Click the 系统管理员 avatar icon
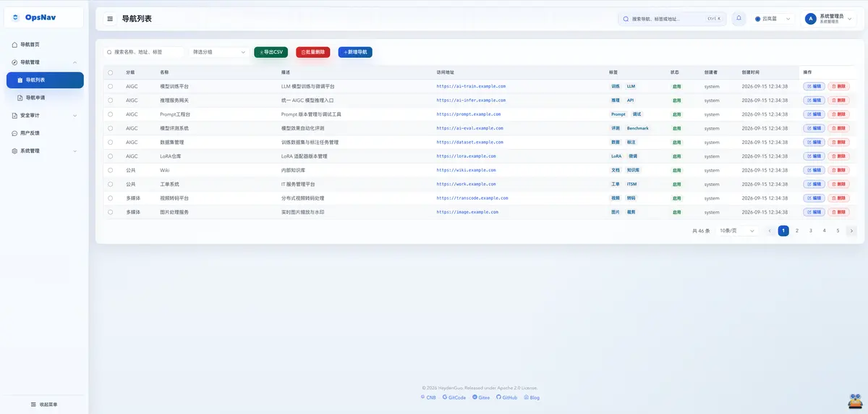Image resolution: width=868 pixels, height=414 pixels. tap(810, 19)
